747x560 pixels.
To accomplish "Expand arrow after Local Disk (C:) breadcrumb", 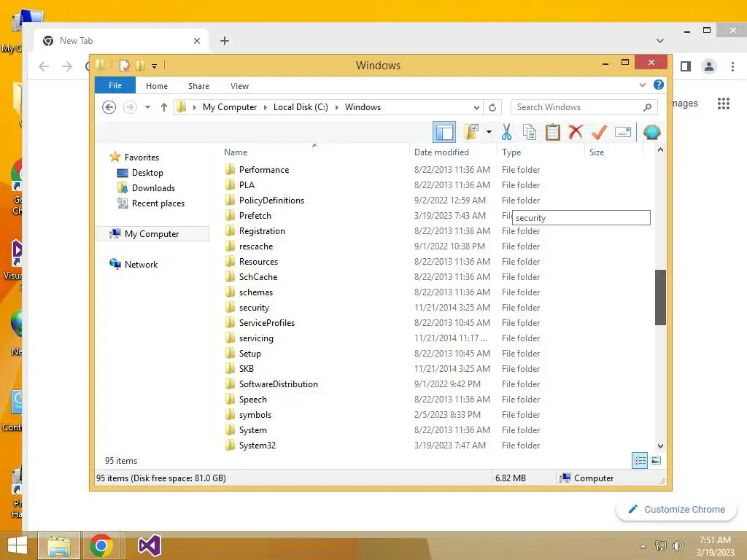I will point(337,107).
